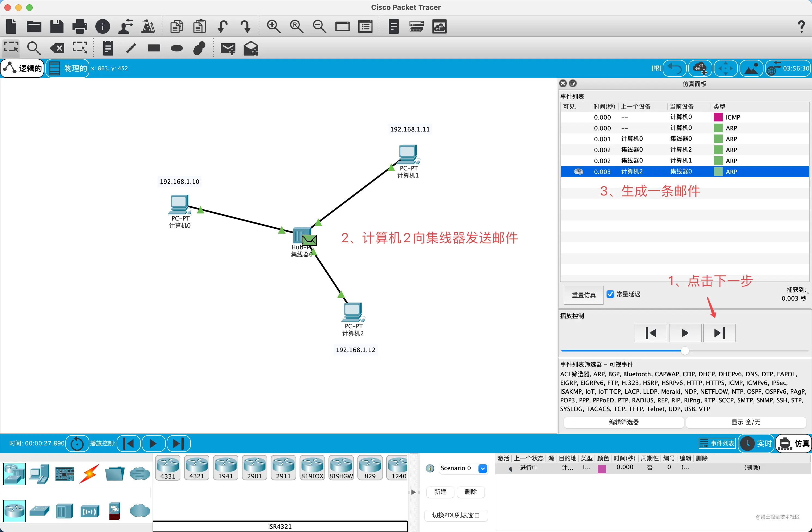Click 切换PDU列表窗口 button
812x532 pixels.
click(456, 515)
